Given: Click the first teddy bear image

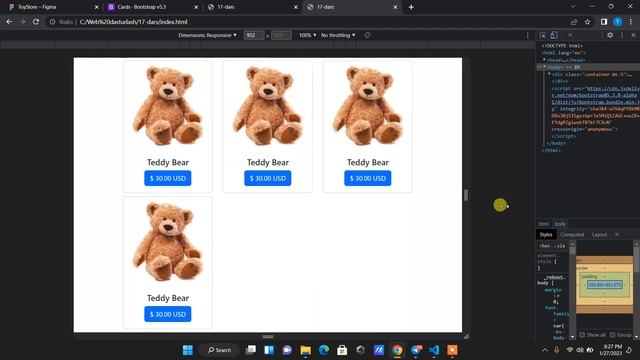Looking at the screenshot, I should 168,106.
